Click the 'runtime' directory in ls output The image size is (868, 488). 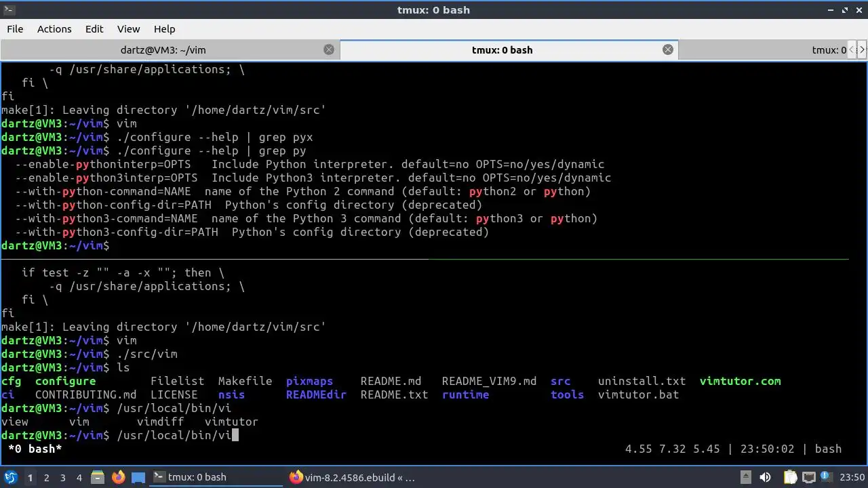[466, 394]
